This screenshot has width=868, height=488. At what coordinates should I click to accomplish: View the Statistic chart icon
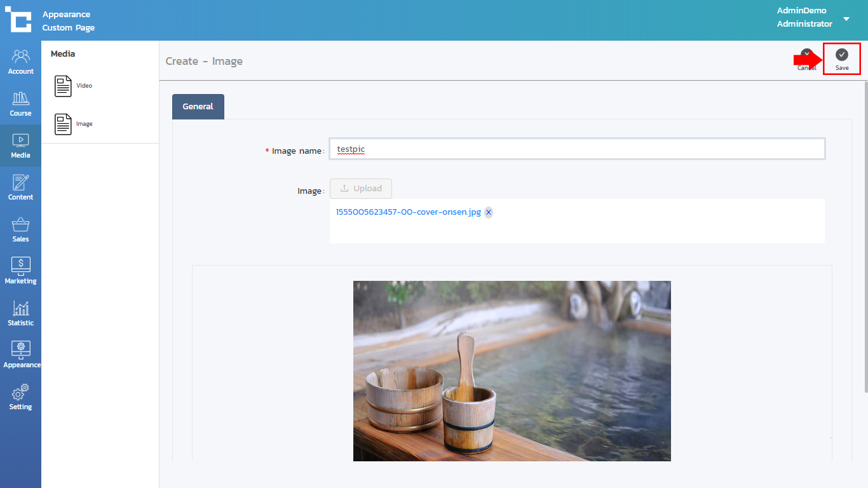point(20,313)
